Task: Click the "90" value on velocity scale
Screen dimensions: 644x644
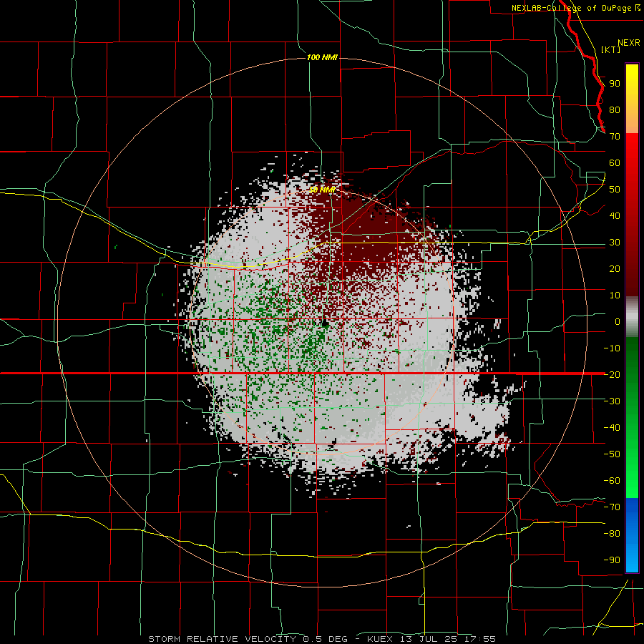Action: pyautogui.click(x=615, y=84)
